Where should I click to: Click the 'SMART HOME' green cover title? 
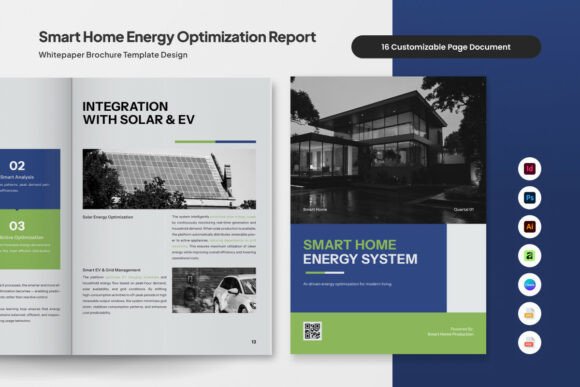click(x=350, y=245)
